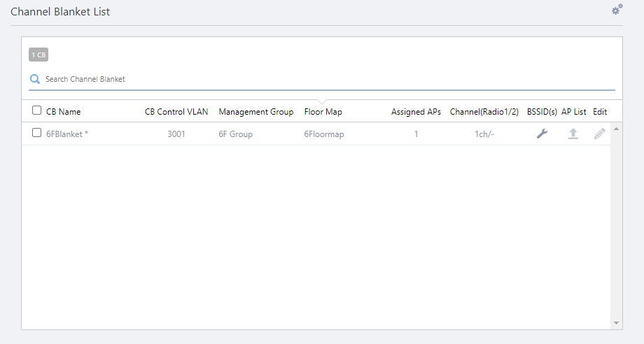This screenshot has width=644, height=344.
Task: Select the 6F Group management group cell
Action: coord(236,134)
